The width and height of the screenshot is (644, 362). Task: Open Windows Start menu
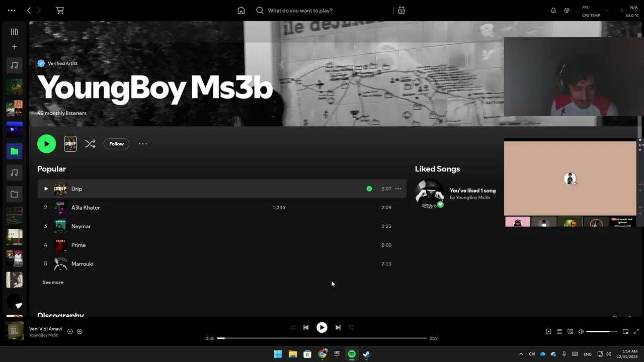278,354
